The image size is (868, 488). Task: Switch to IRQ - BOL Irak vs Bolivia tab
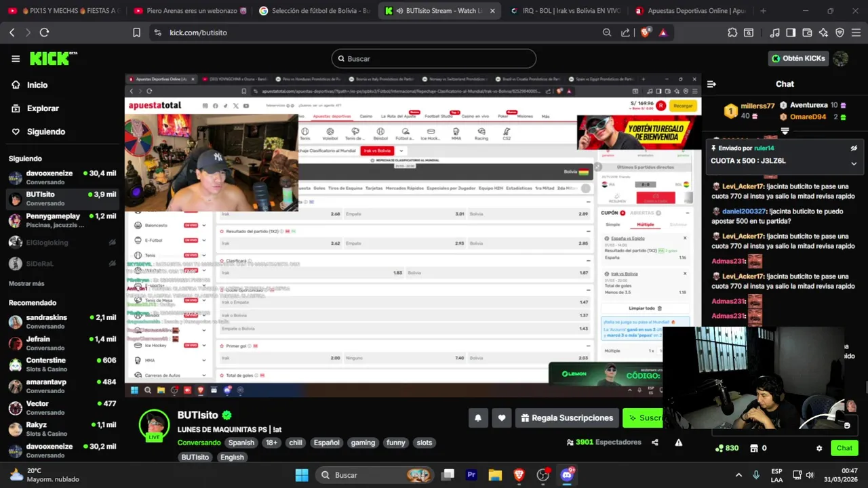pyautogui.click(x=566, y=11)
